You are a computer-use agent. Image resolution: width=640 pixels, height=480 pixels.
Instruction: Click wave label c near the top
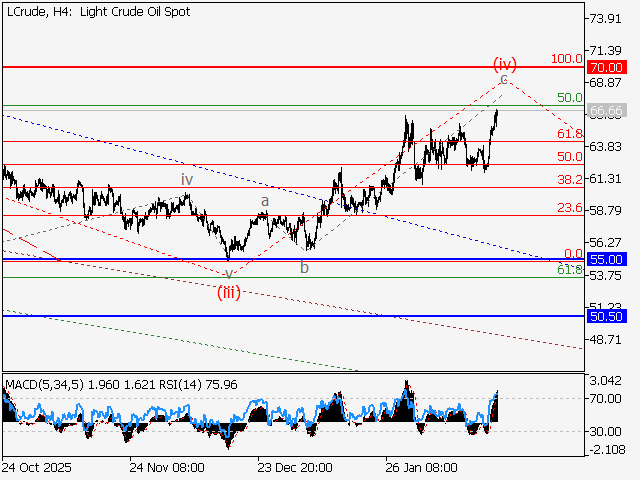pos(504,77)
